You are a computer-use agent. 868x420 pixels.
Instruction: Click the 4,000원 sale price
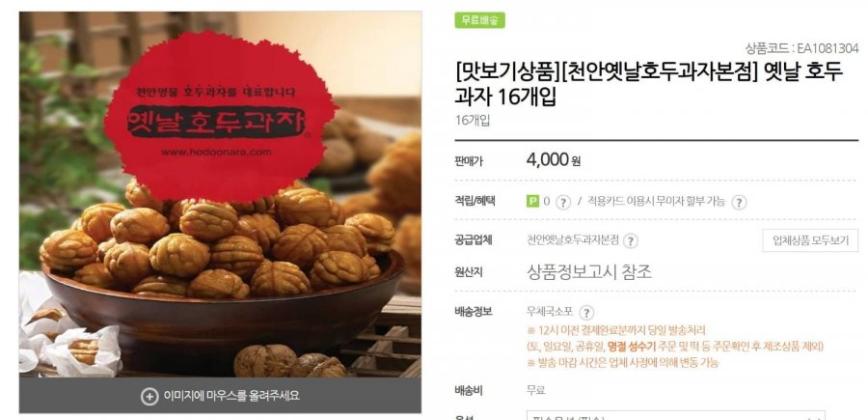click(553, 160)
